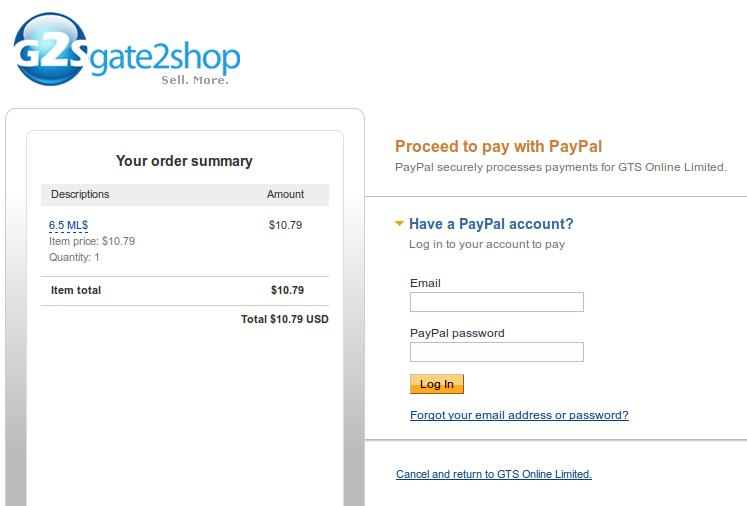Click the Amount column header
This screenshot has width=747, height=506.
pyautogui.click(x=285, y=194)
